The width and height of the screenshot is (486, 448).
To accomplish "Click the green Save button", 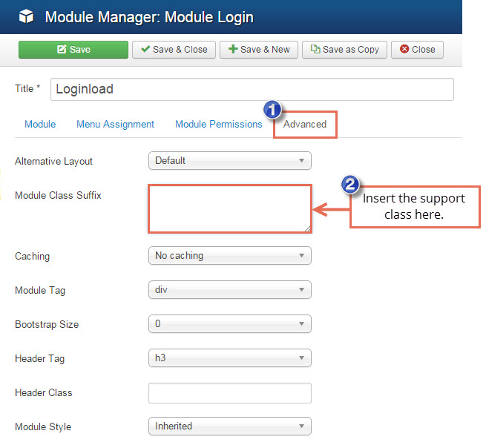I will click(x=73, y=50).
